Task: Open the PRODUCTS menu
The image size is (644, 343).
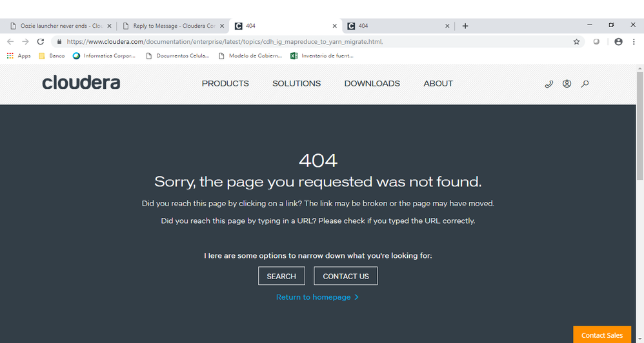Action: tap(225, 84)
